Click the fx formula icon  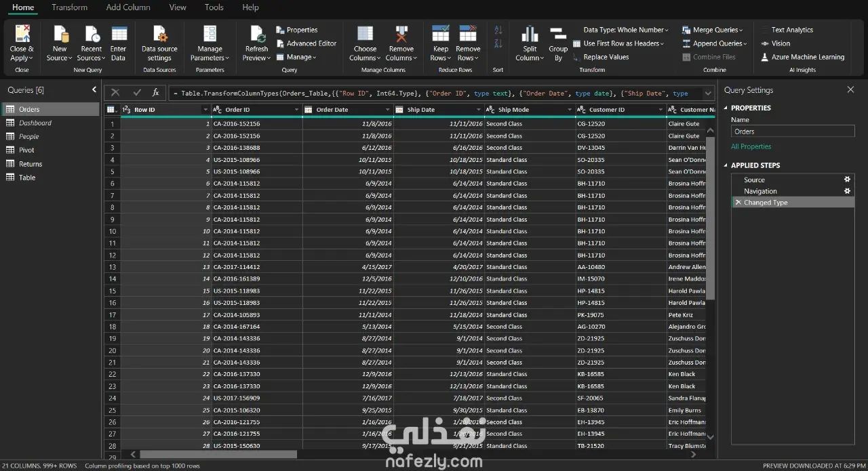point(155,93)
